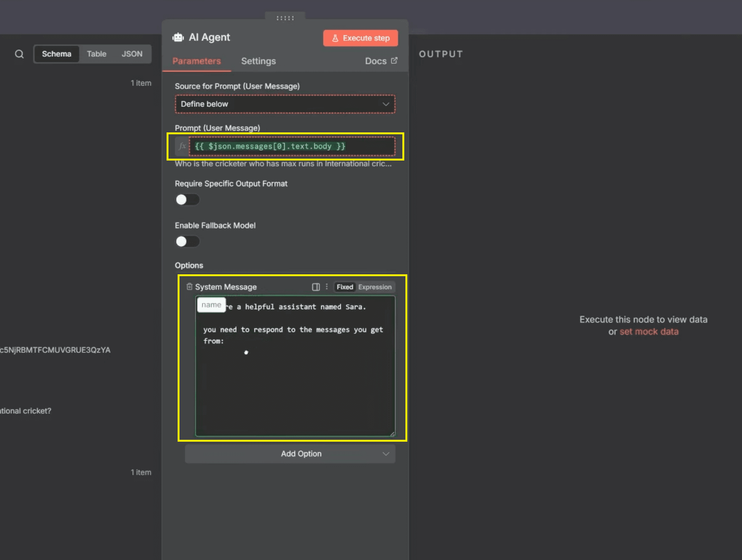Screen dimensions: 742x560
Task: Select Fixed mode for System Message
Action: tap(345, 287)
